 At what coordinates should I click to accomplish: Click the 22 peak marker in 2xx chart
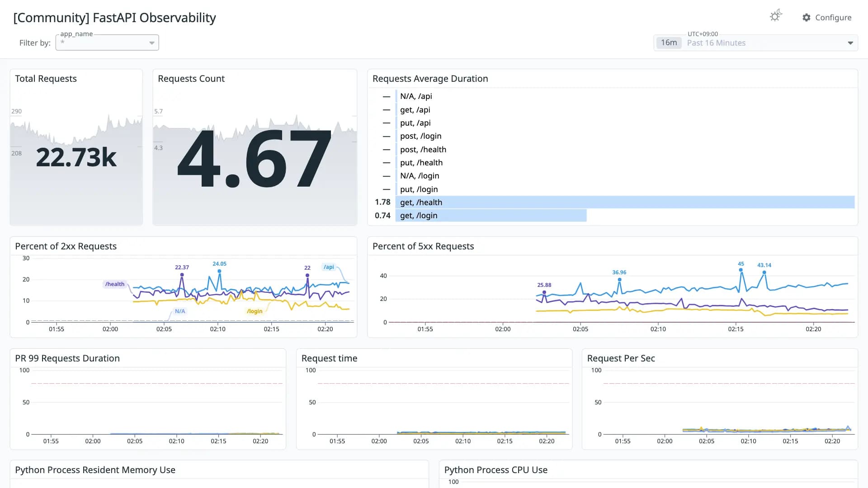point(307,275)
